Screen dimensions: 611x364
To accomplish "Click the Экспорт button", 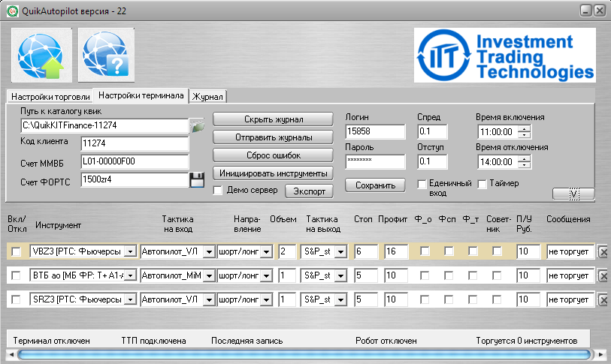I will pos(309,191).
